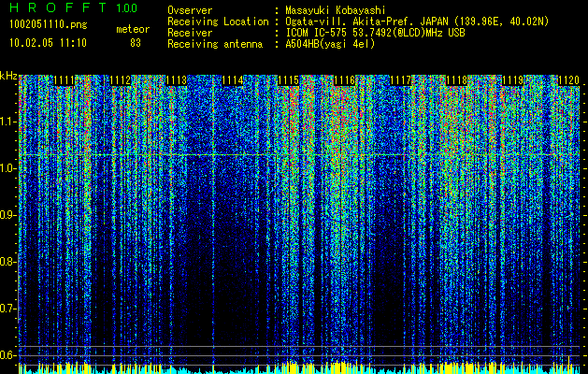588x374 pixels.
Task: Click the meteor label
Action: click(133, 29)
